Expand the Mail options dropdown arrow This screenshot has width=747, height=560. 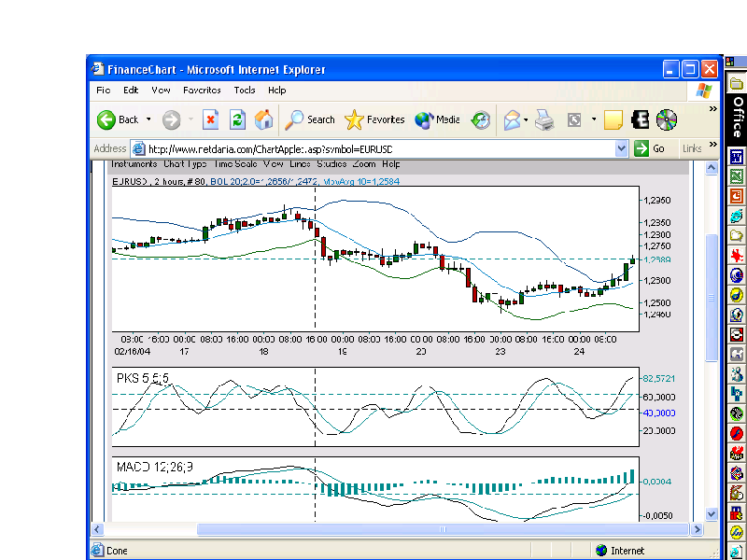pyautogui.click(x=526, y=120)
